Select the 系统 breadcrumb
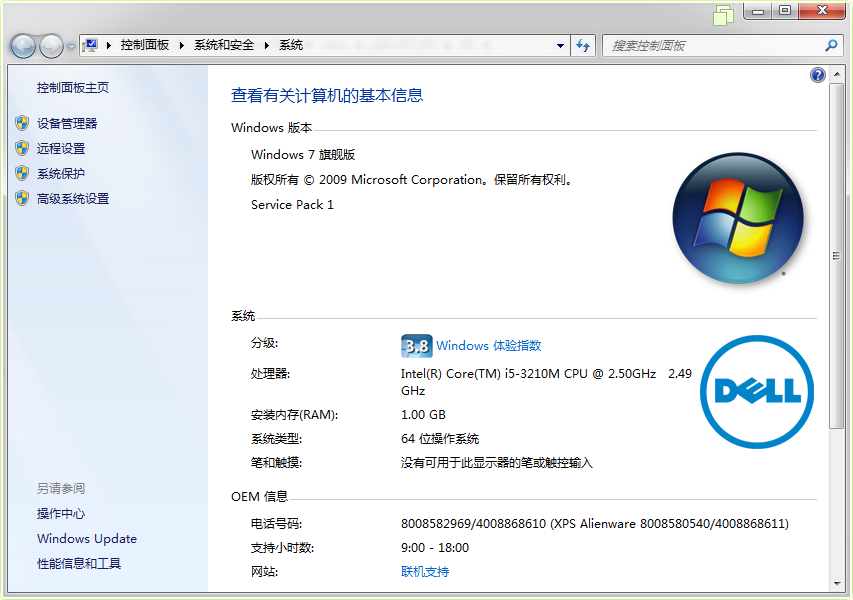This screenshot has width=853, height=600. click(x=291, y=45)
